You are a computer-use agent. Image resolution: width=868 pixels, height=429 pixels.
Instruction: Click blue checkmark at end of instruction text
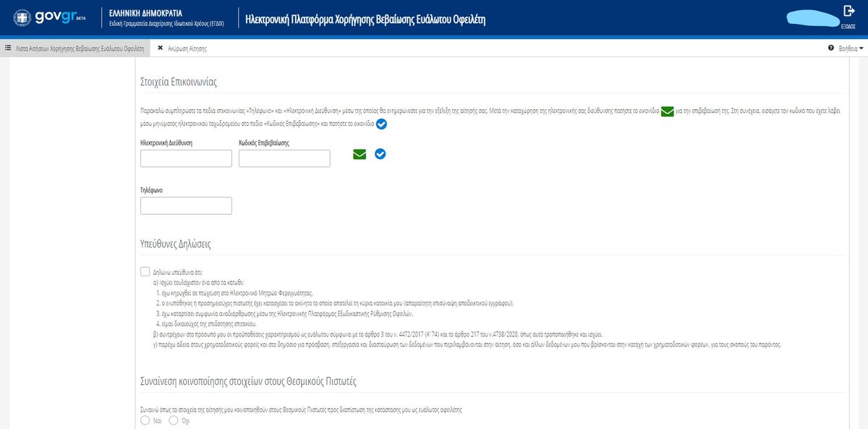tap(381, 124)
